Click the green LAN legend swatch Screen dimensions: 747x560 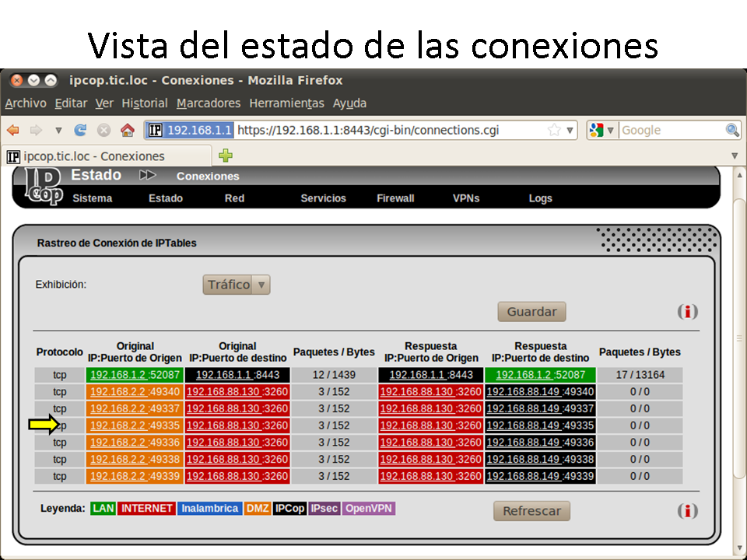pos(103,509)
